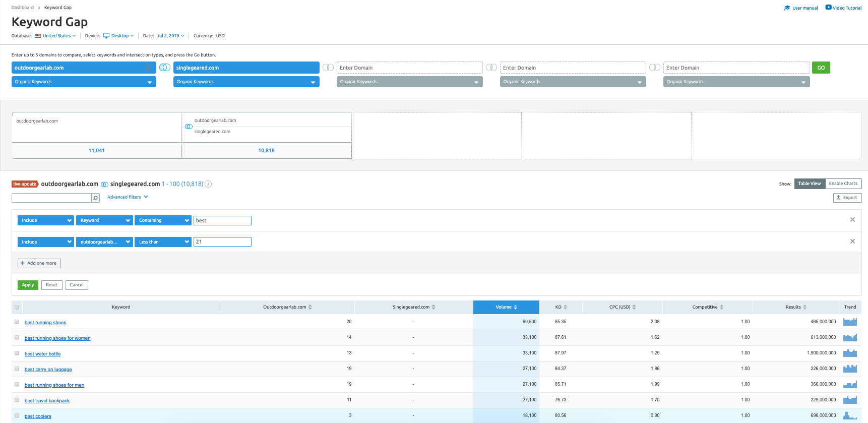Click trend chart for best water bottle
868x423 pixels.
[850, 353]
